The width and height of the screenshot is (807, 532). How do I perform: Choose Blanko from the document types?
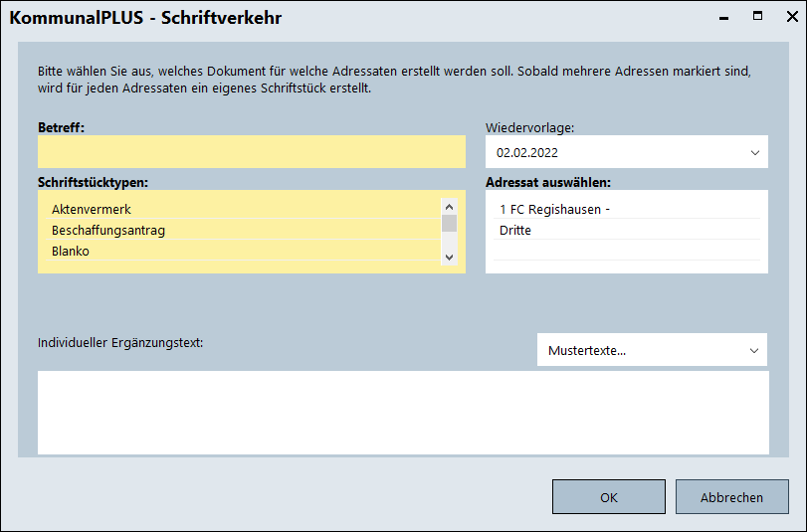71,252
